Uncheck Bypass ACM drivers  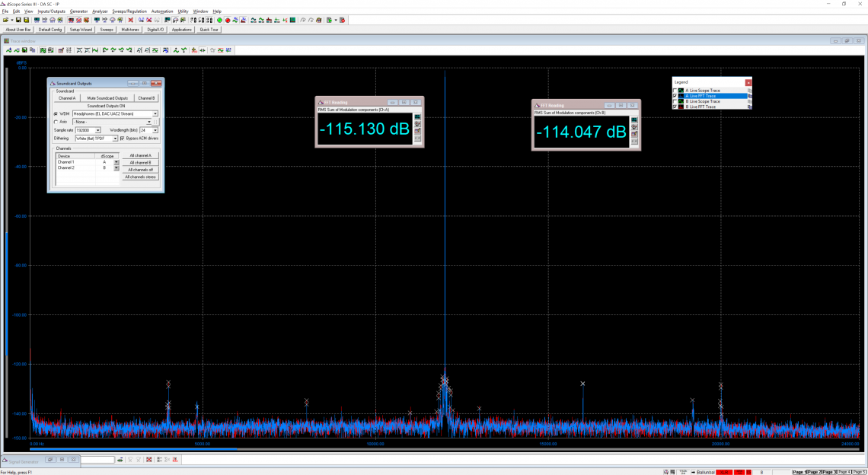pos(123,138)
